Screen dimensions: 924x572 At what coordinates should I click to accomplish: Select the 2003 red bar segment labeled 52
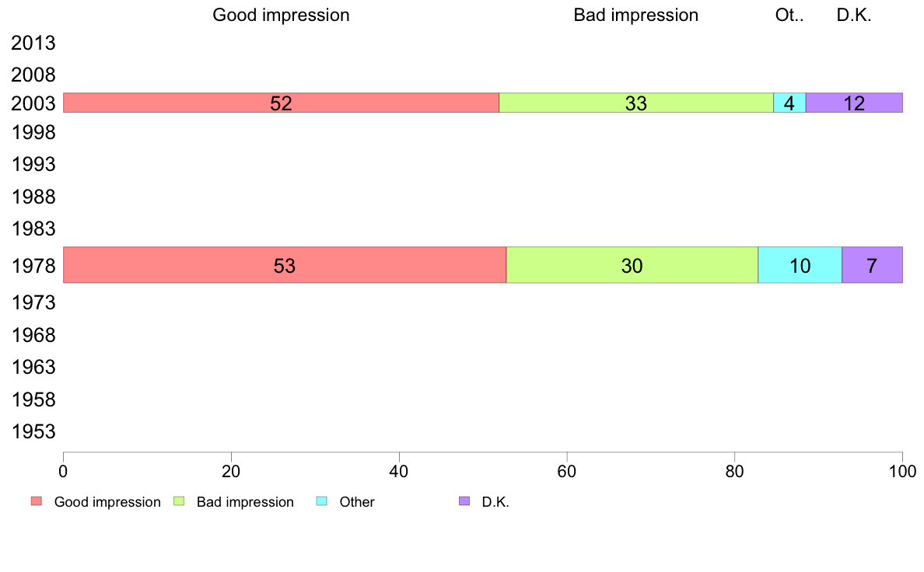pyautogui.click(x=281, y=103)
